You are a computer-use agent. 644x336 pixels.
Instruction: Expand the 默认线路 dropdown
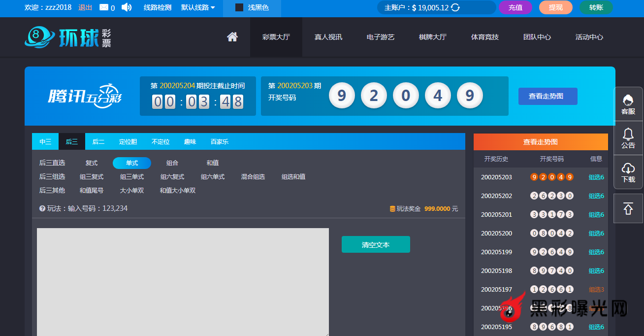(198, 7)
